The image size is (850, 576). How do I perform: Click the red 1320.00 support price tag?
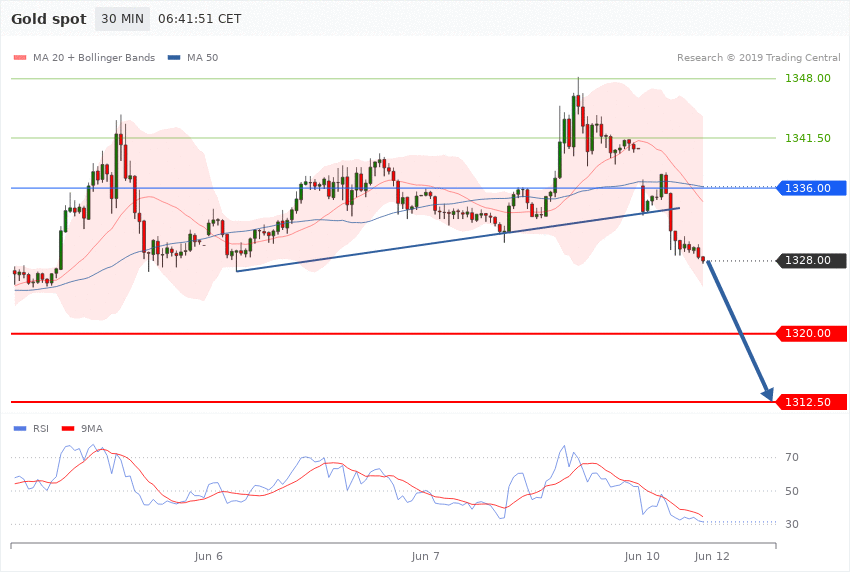click(812, 333)
